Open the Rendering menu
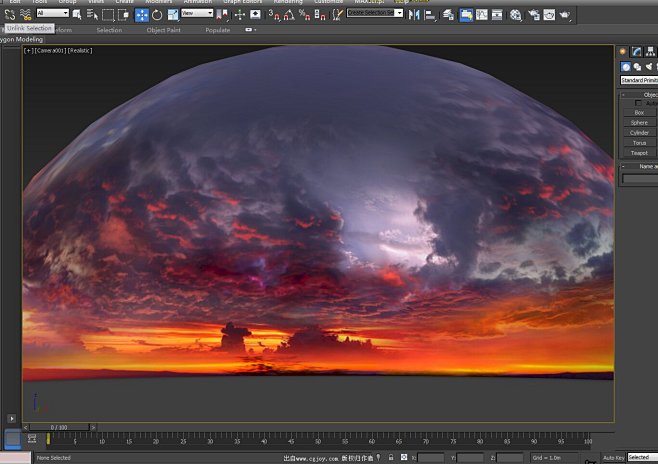 [288, 2]
